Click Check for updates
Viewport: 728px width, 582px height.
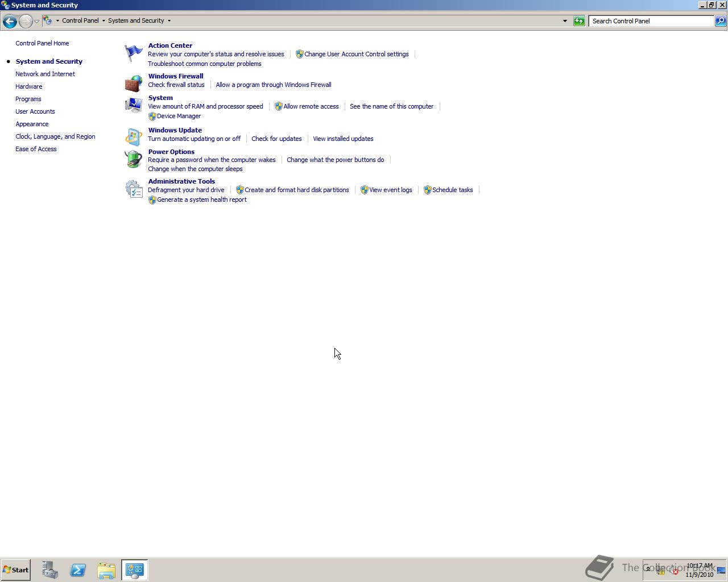[276, 139]
